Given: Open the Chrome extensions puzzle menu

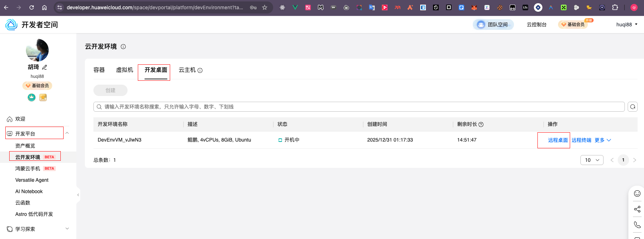Looking at the screenshot, I should [615, 7].
